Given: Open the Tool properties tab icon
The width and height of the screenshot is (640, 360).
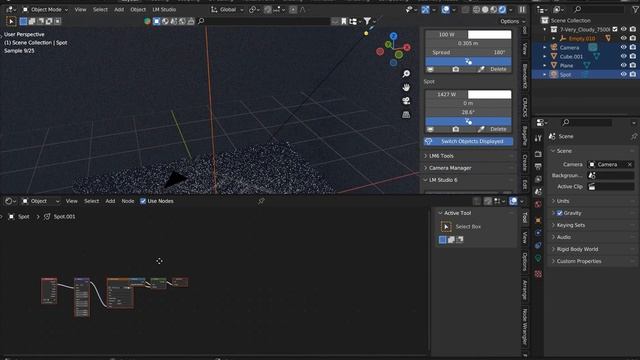Looking at the screenshot, I should (x=538, y=138).
